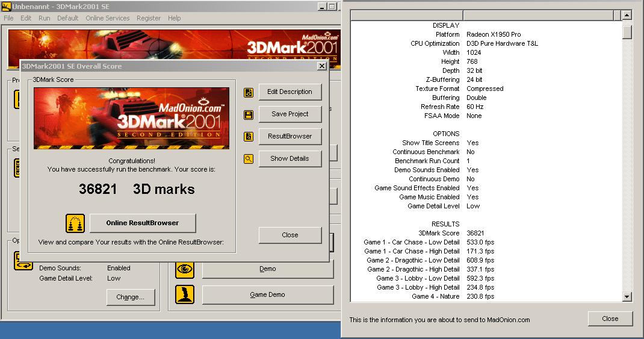
Task: Click Close in the MadOnion information window
Action: click(x=610, y=319)
